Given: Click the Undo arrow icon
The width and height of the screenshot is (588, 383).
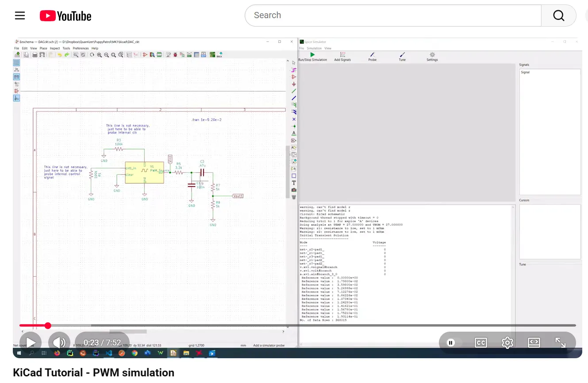Looking at the screenshot, I should click(60, 55).
